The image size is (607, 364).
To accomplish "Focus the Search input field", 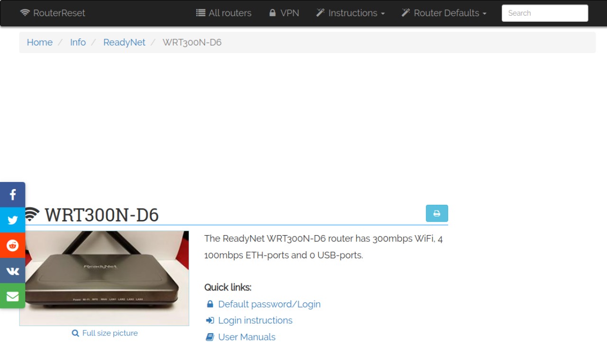I will point(545,13).
